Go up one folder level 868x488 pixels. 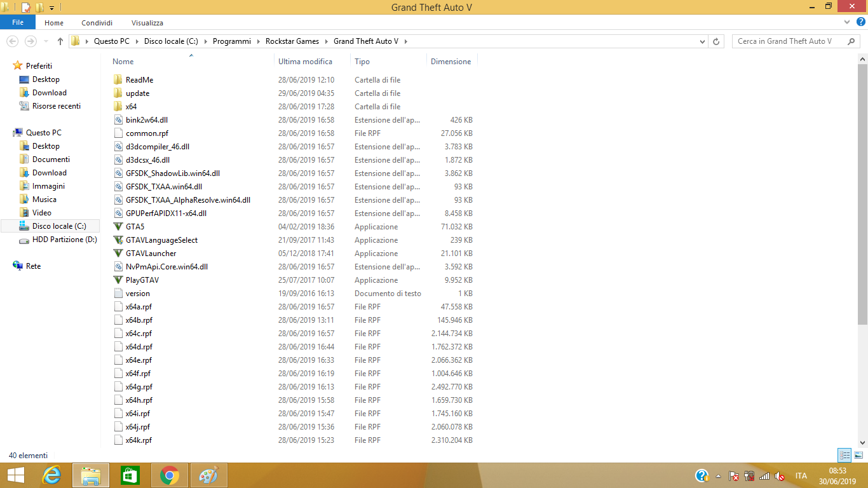point(60,41)
